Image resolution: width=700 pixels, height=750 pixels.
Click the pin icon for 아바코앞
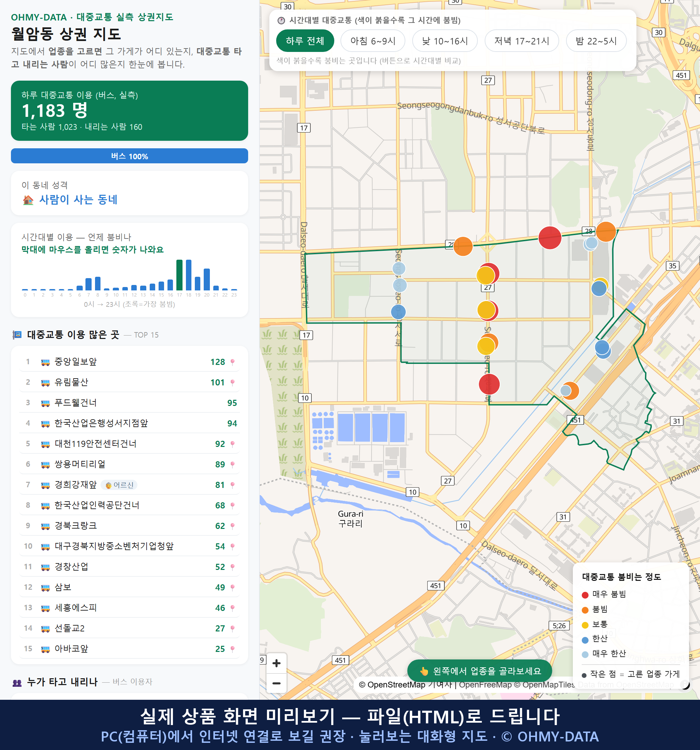click(x=232, y=649)
